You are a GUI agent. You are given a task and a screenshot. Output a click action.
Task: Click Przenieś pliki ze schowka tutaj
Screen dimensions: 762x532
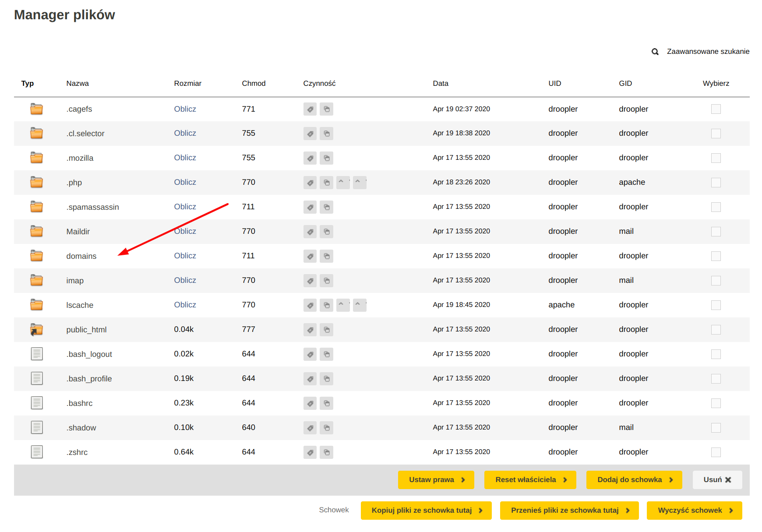[x=569, y=511]
